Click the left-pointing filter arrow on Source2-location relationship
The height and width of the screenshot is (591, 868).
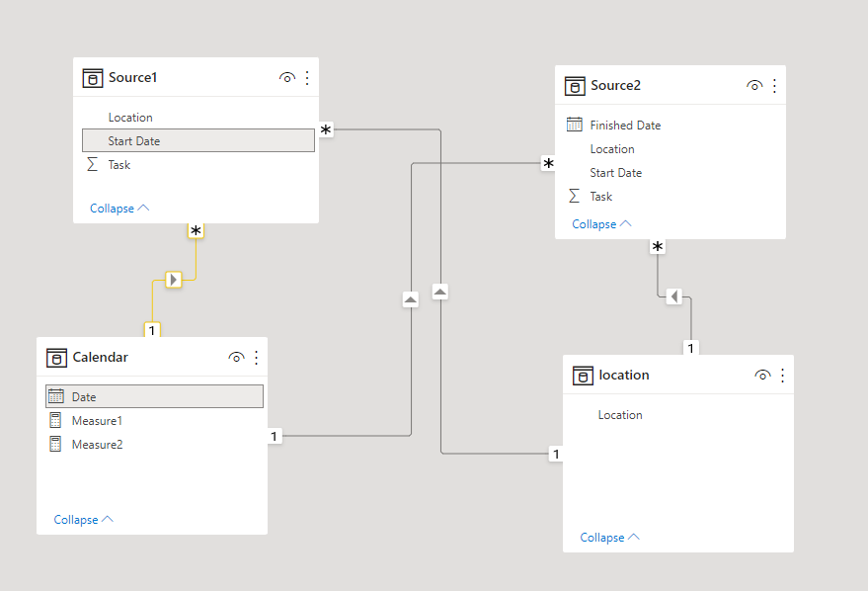(673, 296)
